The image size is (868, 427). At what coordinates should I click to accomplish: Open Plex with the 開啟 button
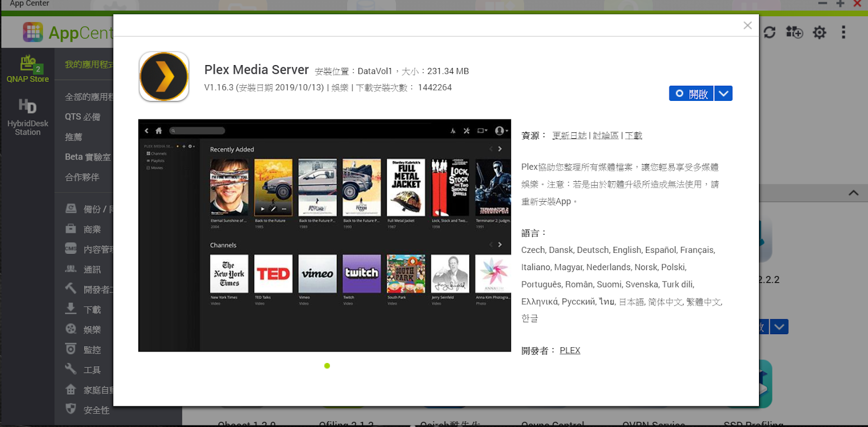point(691,94)
